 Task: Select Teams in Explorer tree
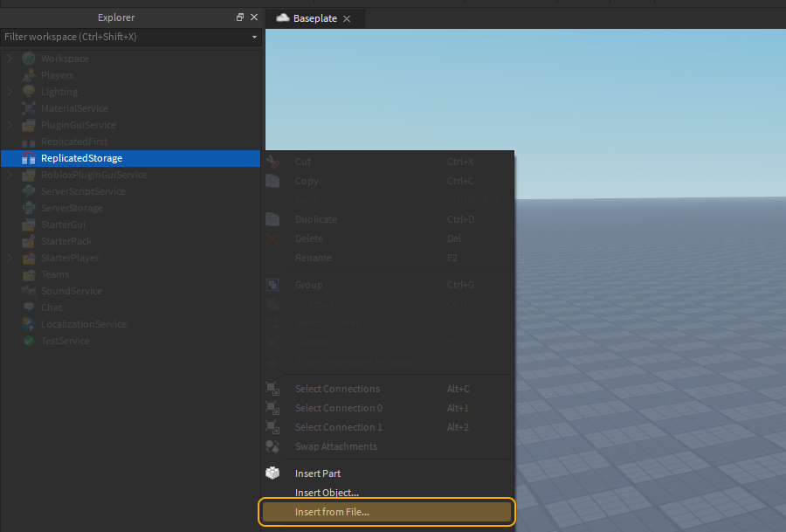(130, 274)
